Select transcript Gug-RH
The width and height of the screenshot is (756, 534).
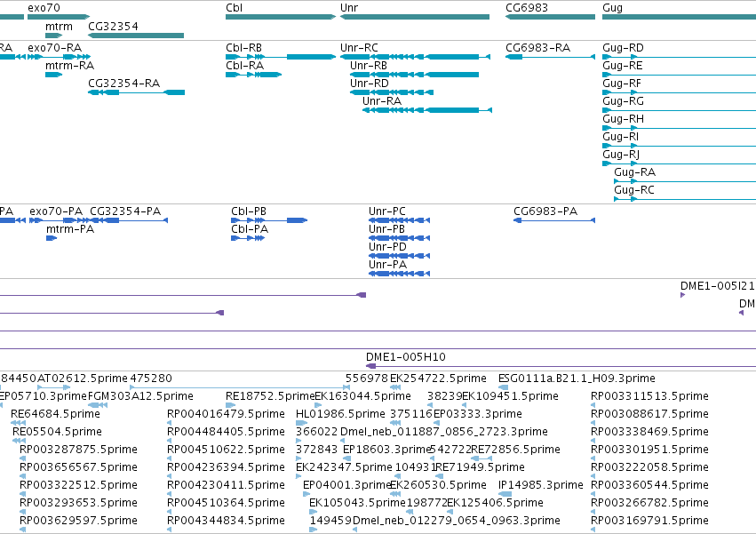(x=679, y=128)
